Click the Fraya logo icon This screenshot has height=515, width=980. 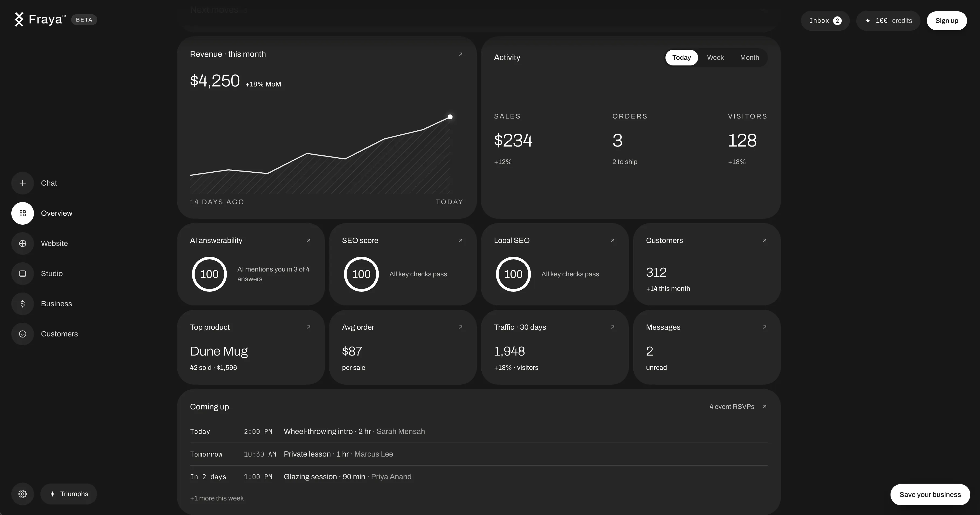click(x=19, y=19)
